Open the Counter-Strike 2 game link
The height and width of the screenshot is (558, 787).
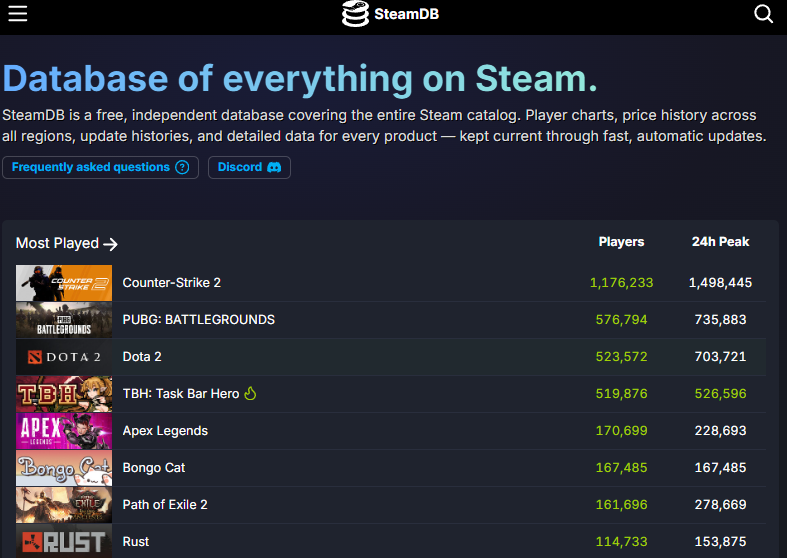172,283
